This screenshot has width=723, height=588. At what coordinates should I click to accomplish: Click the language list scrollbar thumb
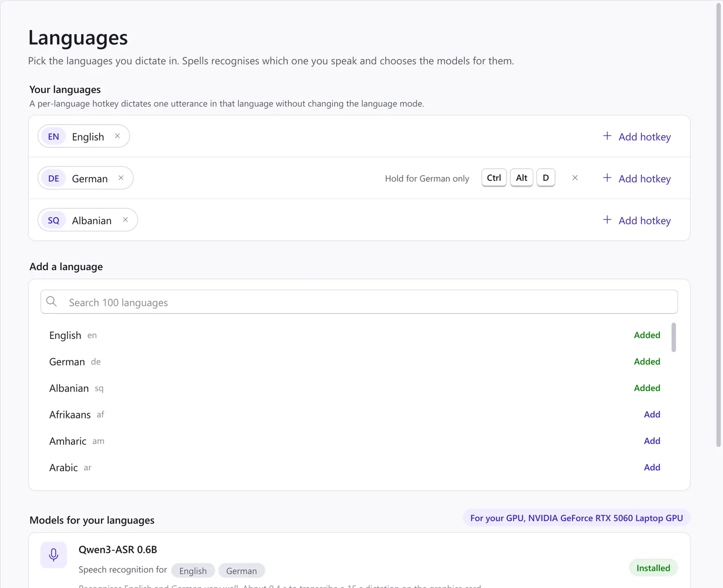pos(673,337)
